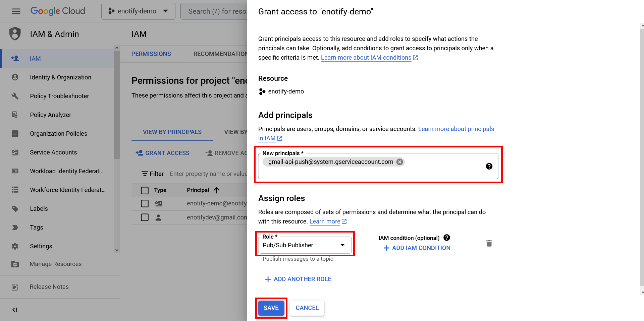Open Learn more about IAM conditions link
This screenshot has width=644, height=321.
tap(366, 58)
